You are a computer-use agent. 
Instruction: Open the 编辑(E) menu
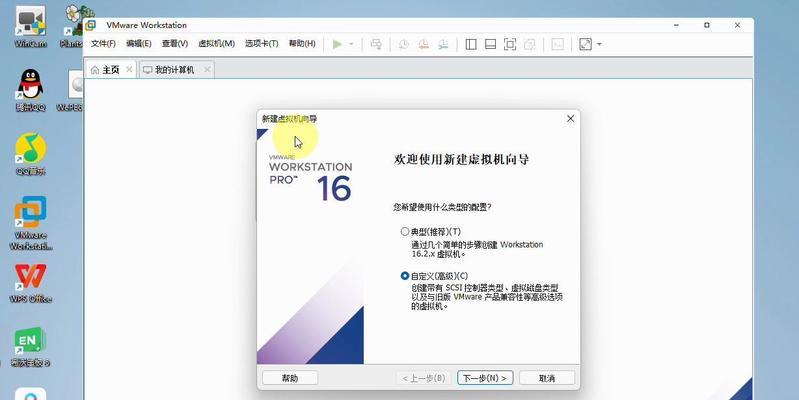tap(139, 44)
